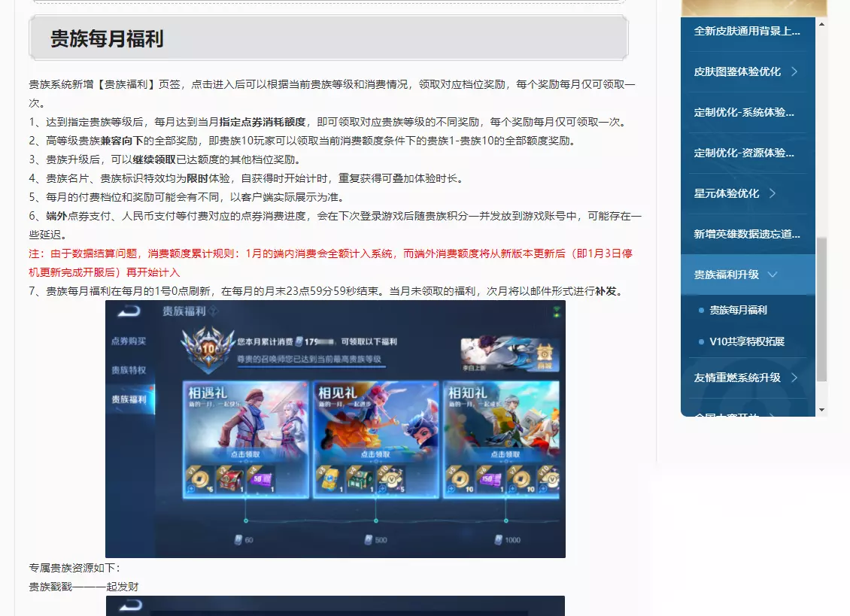Image resolution: width=850 pixels, height=616 pixels.
Task: Click the back arrow in the game screenshot
Action: coord(129,311)
